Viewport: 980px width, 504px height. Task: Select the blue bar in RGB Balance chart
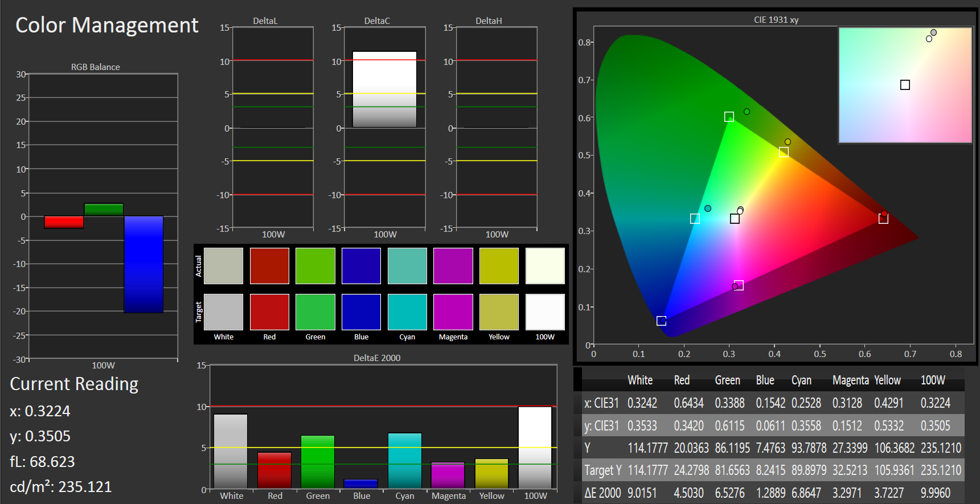point(143,264)
